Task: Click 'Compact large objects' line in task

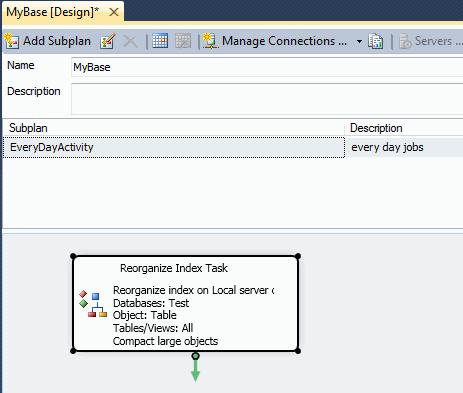Action: point(165,341)
